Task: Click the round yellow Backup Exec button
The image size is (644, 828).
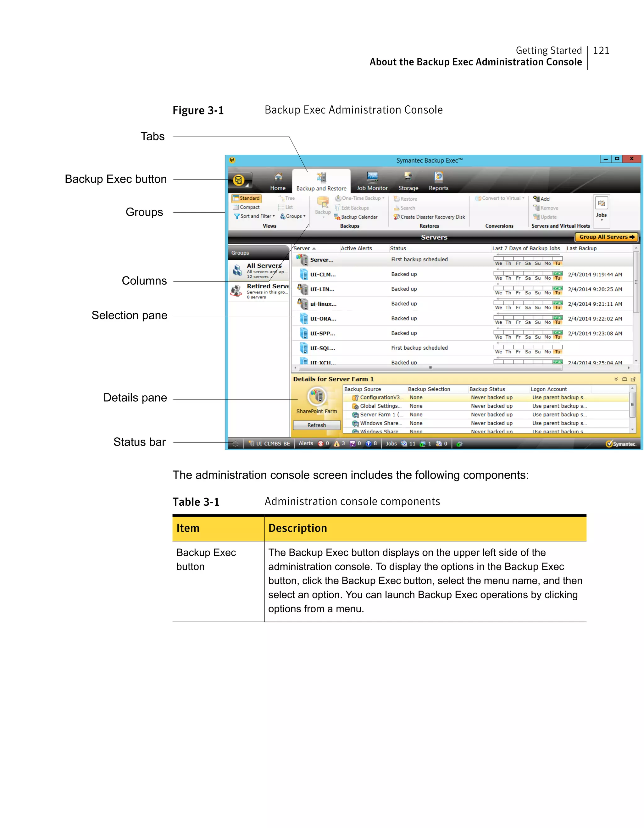Action: click(x=238, y=180)
